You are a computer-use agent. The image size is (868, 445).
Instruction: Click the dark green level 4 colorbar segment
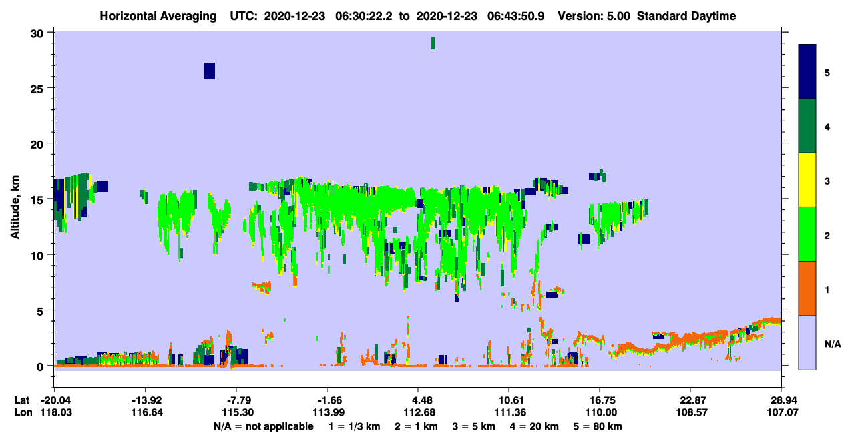807,126
